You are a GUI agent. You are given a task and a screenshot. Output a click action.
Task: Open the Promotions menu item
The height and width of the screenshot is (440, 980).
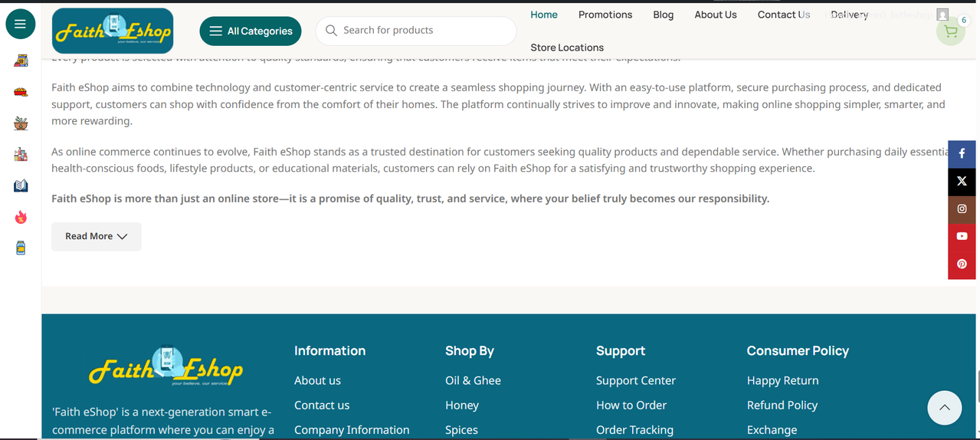click(x=605, y=15)
